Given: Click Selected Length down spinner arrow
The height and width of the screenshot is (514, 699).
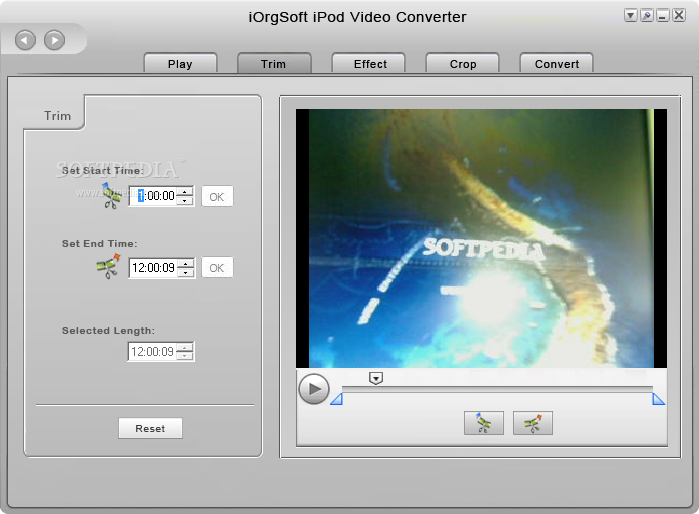Looking at the screenshot, I should click(x=185, y=356).
